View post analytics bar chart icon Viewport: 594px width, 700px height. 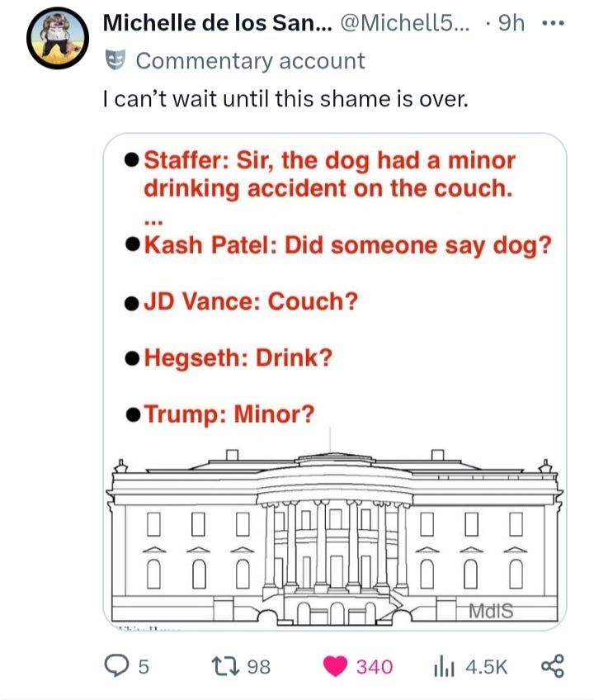(444, 666)
